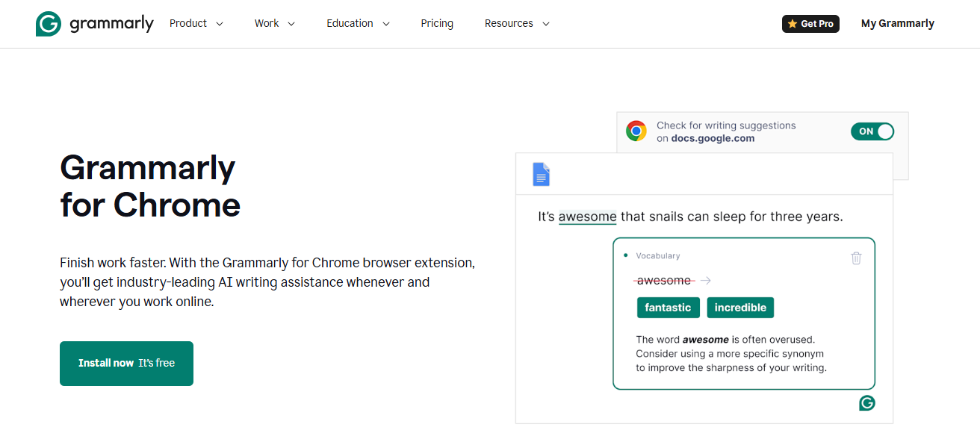Turn off the ON writing suggestions switch
980x448 pixels.
872,131
